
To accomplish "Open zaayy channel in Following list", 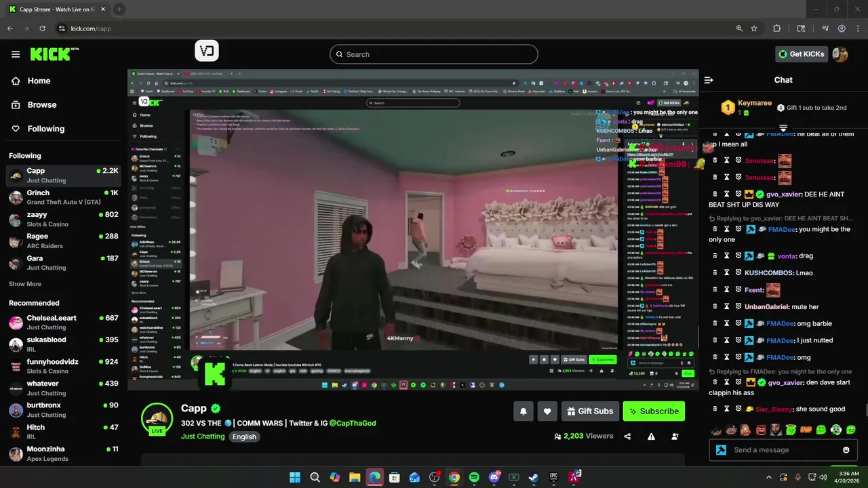I will click(x=64, y=219).
